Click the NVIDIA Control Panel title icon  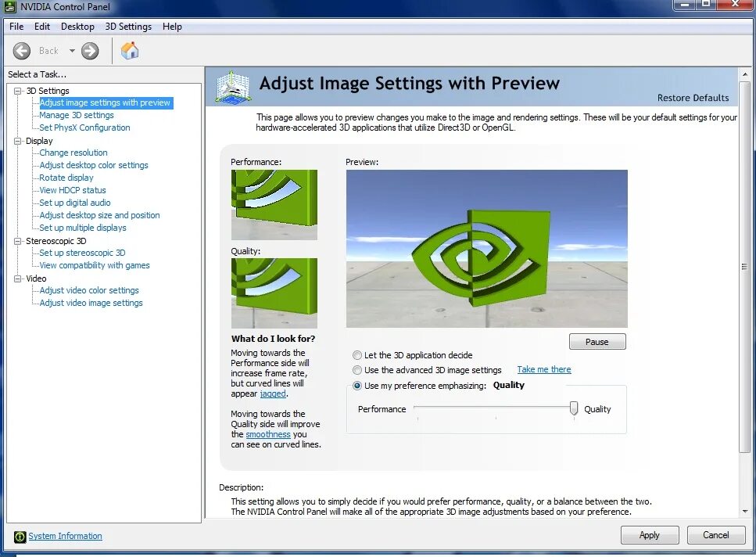tap(9, 7)
